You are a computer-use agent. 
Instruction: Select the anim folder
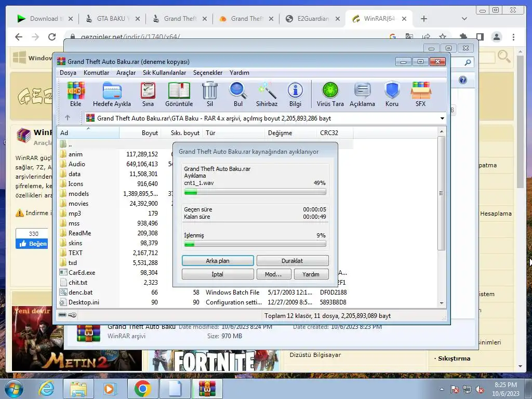click(75, 154)
